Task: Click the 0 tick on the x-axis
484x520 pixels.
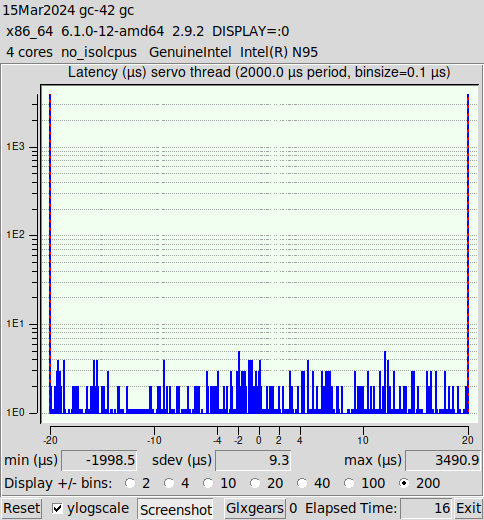Action: [x=259, y=440]
